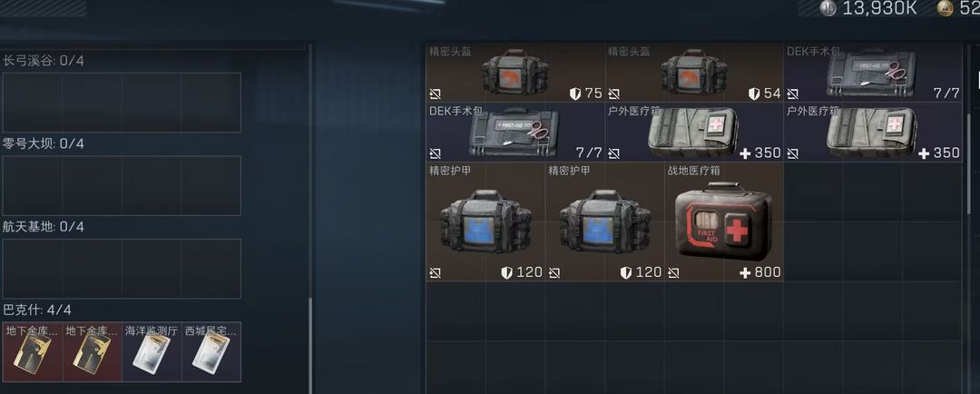Click the DEK手术包 in the top row
The width and height of the screenshot is (980, 394).
click(873, 74)
